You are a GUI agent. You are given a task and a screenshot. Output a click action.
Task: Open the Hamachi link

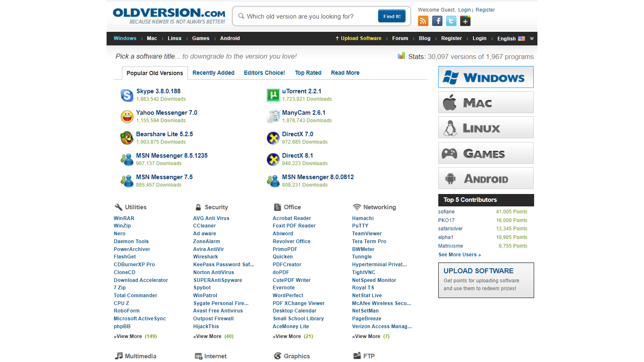[x=363, y=218]
